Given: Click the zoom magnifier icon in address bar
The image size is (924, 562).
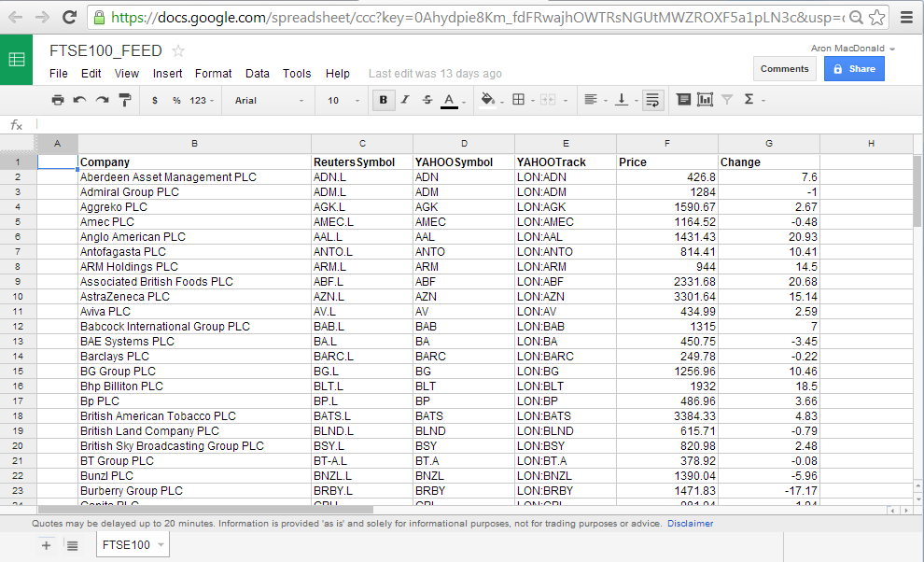Looking at the screenshot, I should click(x=856, y=18).
